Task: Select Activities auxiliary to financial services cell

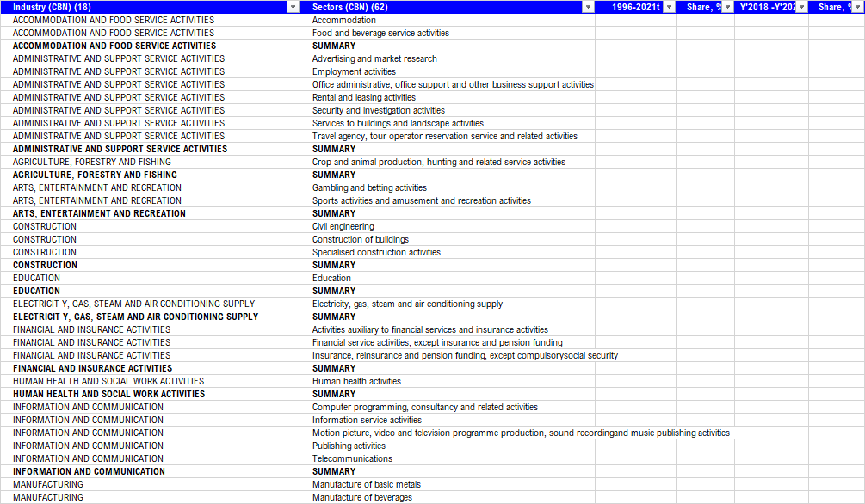Action: (448, 329)
